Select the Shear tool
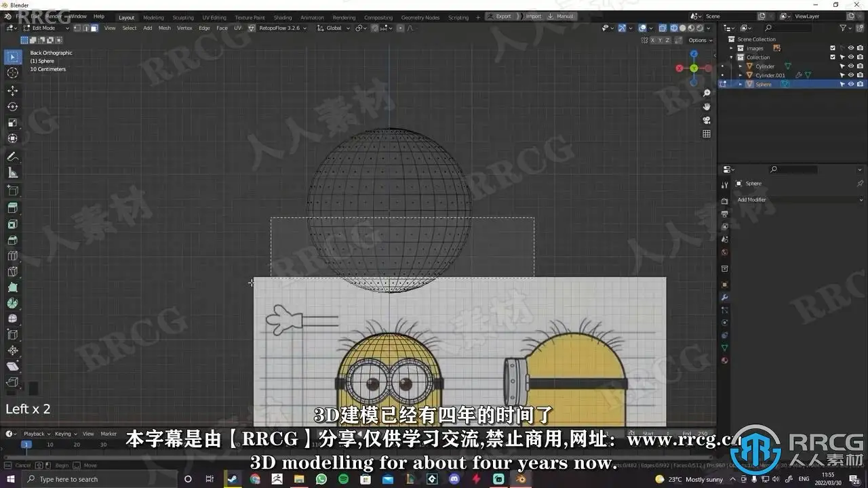 [x=12, y=367]
